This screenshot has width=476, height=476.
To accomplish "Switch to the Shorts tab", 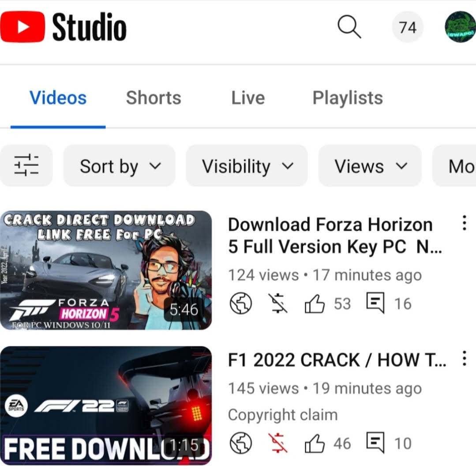I will tap(154, 98).
